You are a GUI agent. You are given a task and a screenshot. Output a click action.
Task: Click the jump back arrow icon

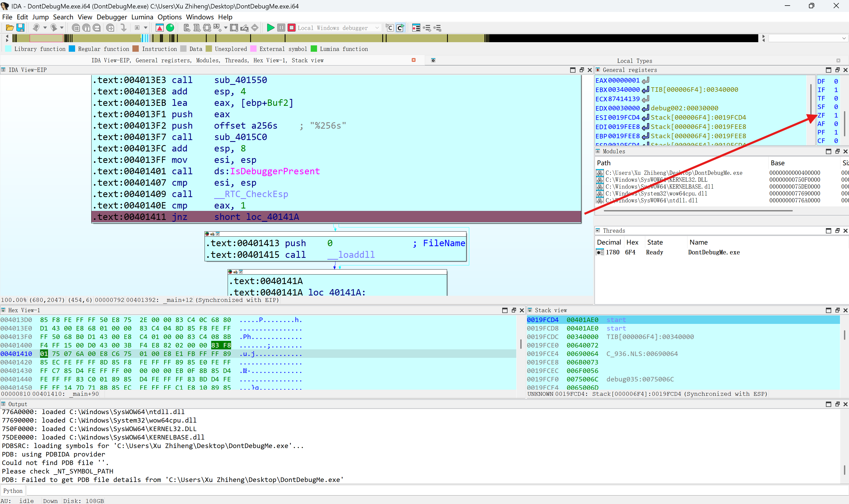click(x=36, y=28)
